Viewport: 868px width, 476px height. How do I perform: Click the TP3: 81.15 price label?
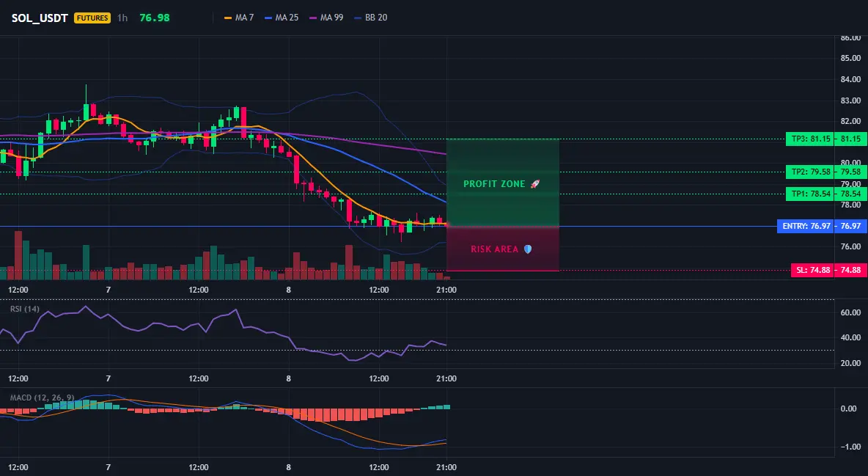click(810, 139)
